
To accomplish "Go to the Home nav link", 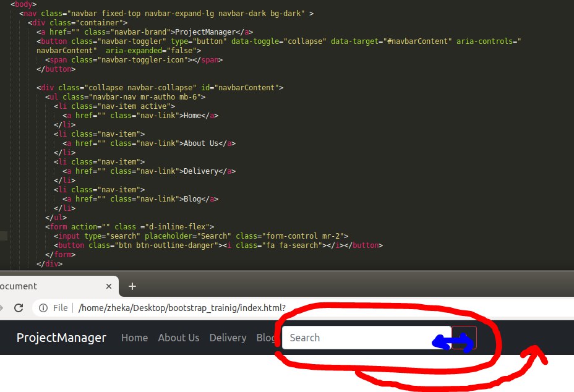I will tap(134, 338).
